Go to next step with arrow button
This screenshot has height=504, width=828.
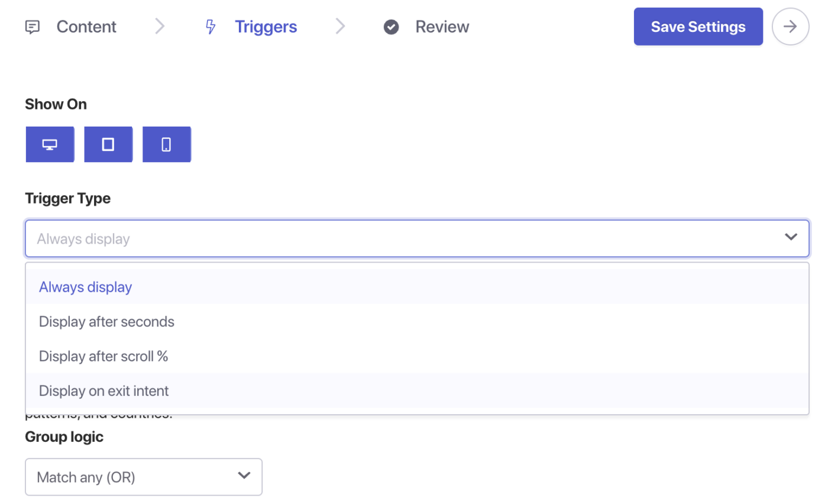[790, 27]
